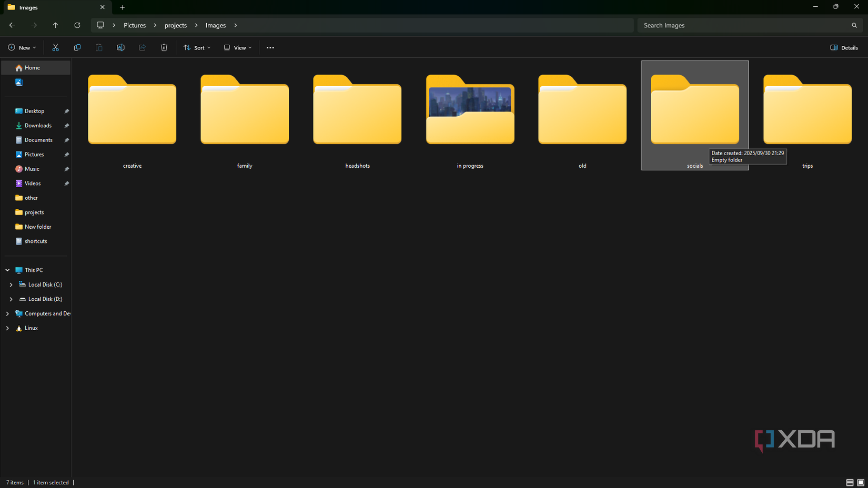The height and width of the screenshot is (488, 868).
Task: Expand chevron after Pictures in address bar
Action: (155, 25)
